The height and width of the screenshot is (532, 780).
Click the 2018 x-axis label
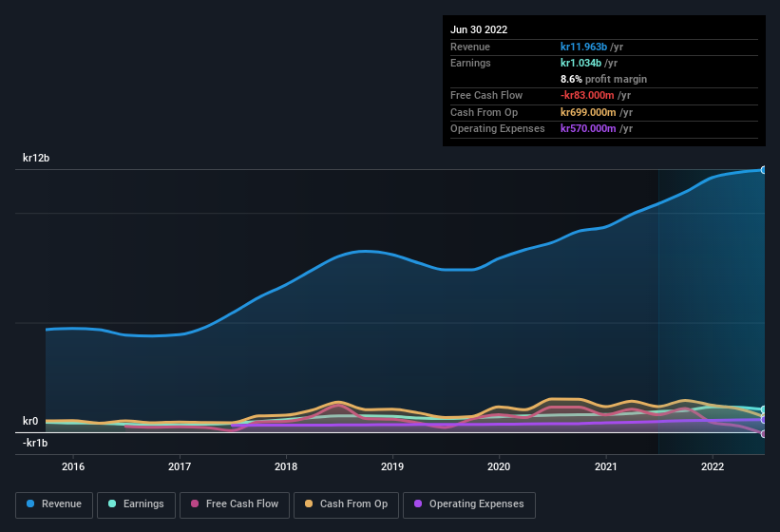click(286, 466)
